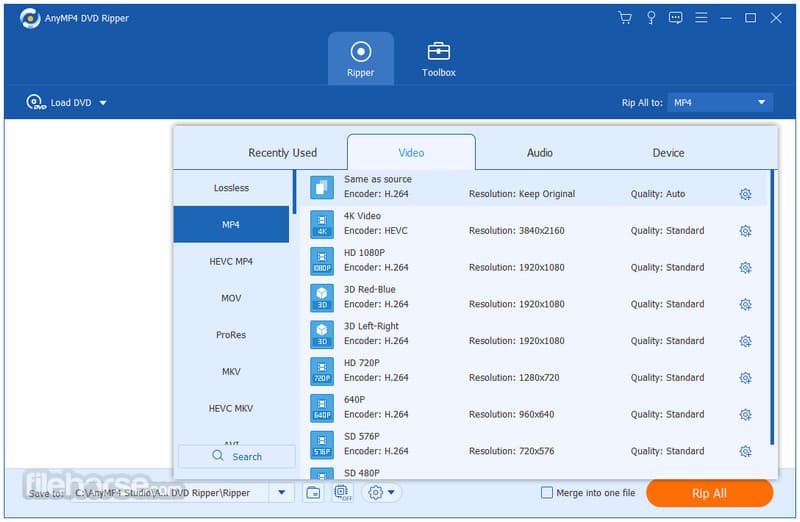Click the Rip All button
This screenshot has width=800, height=522.
(x=709, y=493)
